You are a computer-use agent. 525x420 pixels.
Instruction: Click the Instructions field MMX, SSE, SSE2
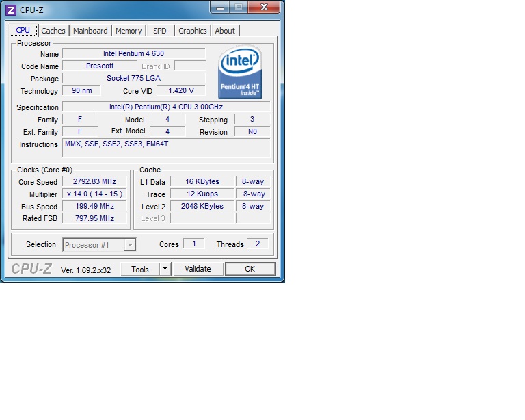point(166,148)
